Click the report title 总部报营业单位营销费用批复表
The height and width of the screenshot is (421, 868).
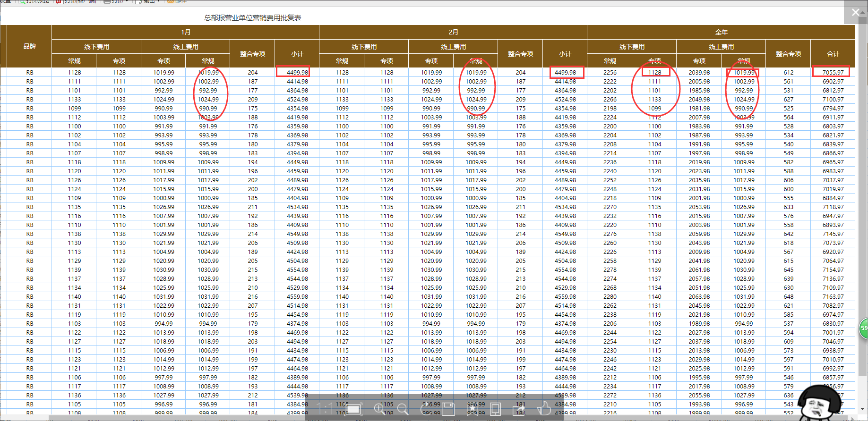[x=252, y=18]
